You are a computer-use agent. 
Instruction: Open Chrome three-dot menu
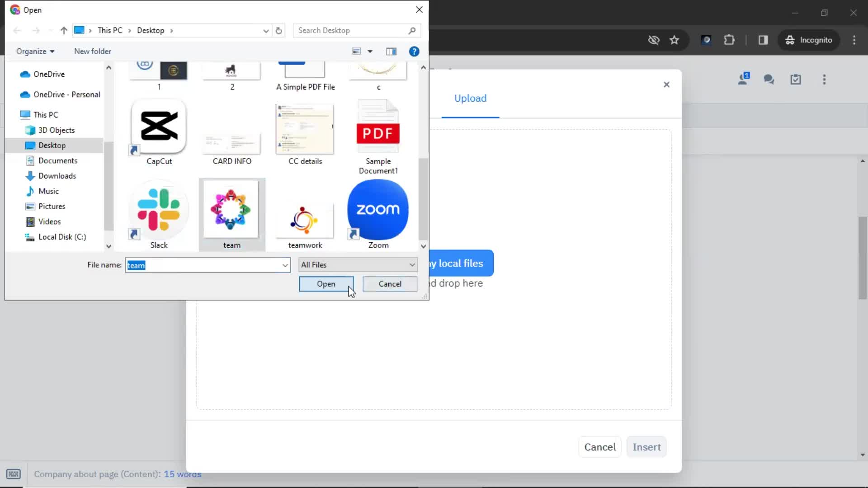click(854, 40)
